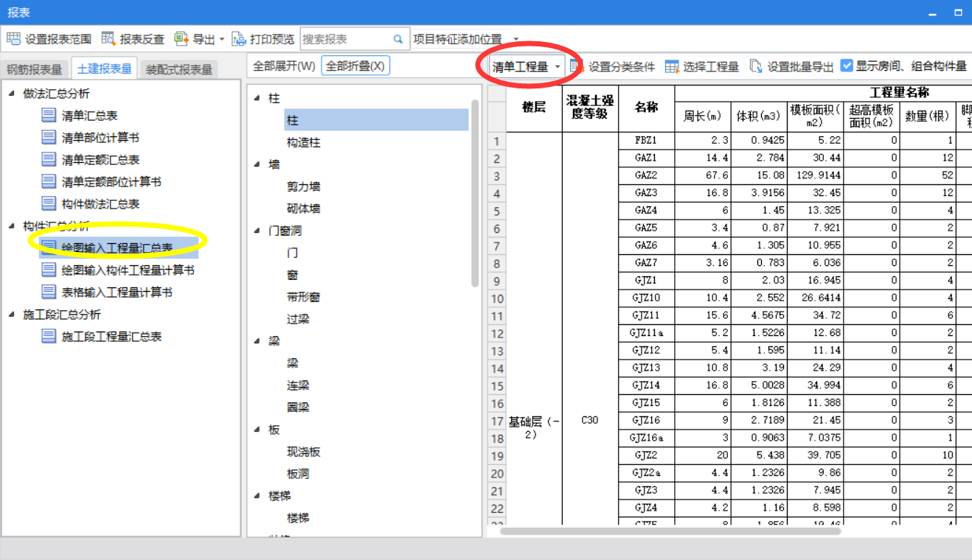
Task: Switch to the 土建报表量 tab
Action: pos(105,69)
